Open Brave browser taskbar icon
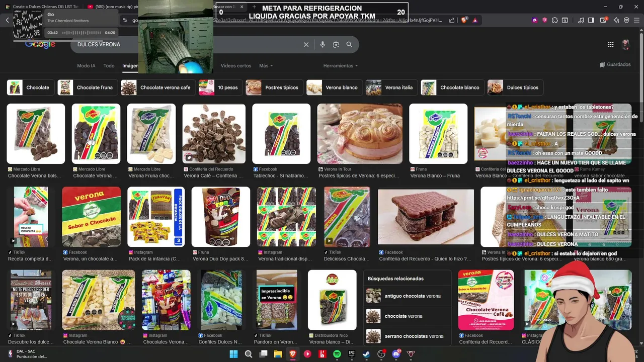The image size is (644, 362). pyautogui.click(x=293, y=354)
